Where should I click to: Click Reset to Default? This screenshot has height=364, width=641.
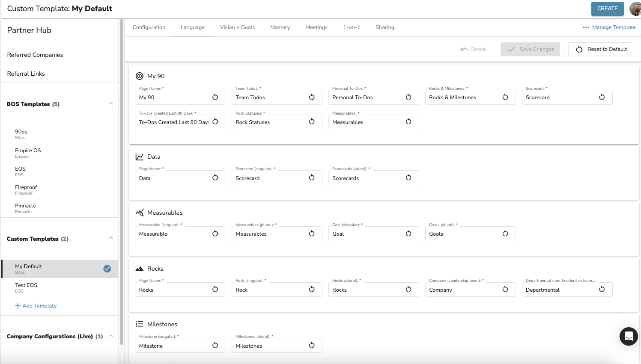pos(601,49)
